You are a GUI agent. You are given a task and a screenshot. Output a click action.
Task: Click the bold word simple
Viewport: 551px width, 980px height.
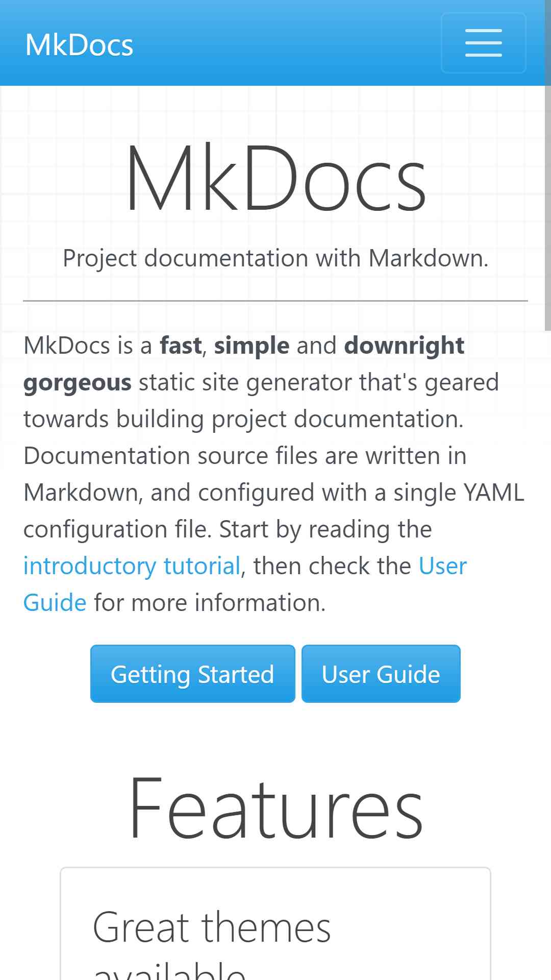(x=252, y=346)
